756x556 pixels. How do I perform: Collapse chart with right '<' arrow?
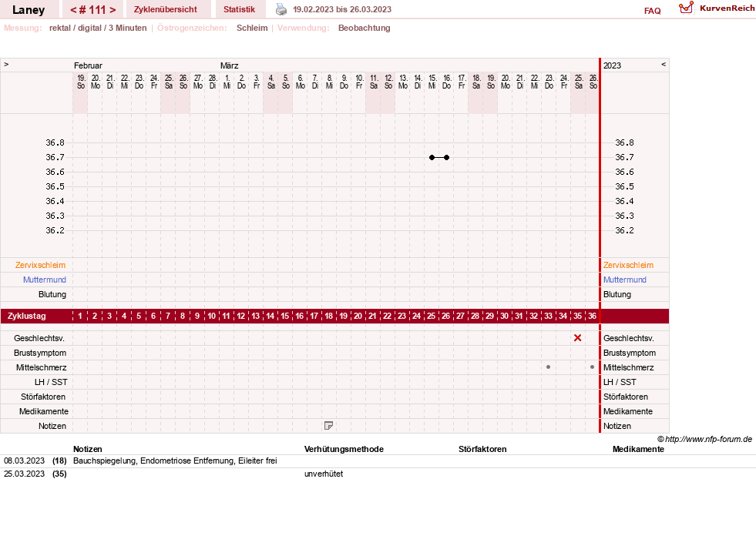click(x=664, y=64)
